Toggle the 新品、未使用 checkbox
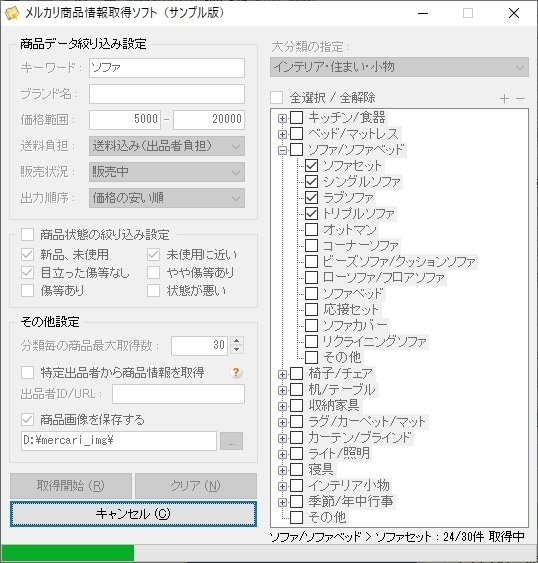This screenshot has width=538, height=563. [27, 255]
